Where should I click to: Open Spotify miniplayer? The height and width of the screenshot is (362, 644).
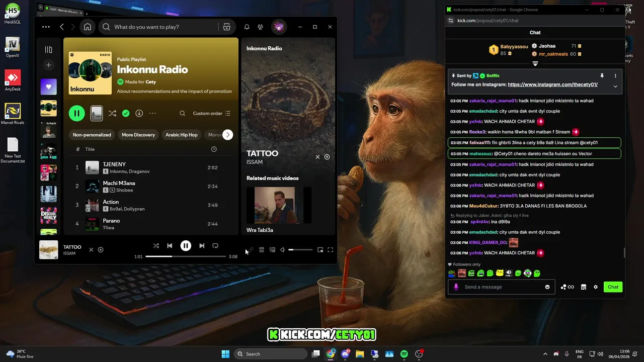(320, 250)
